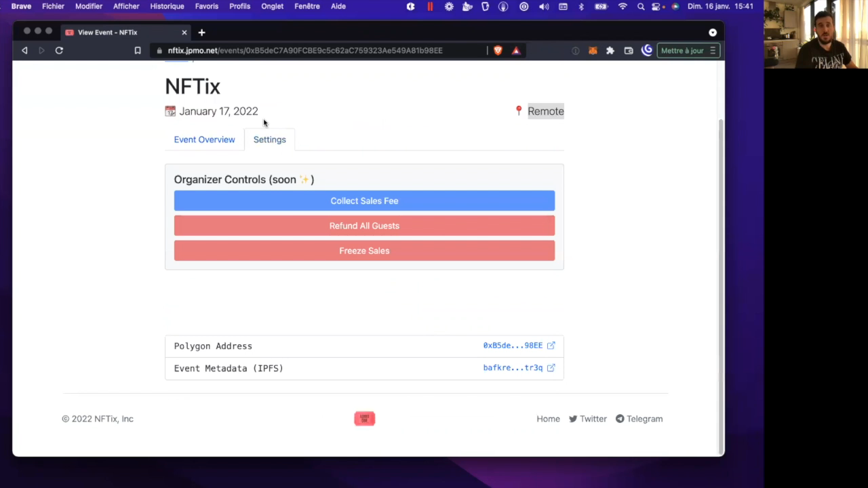Viewport: 868px width, 488px height.
Task: Click the Siri icon in menu bar
Action: click(x=675, y=6)
